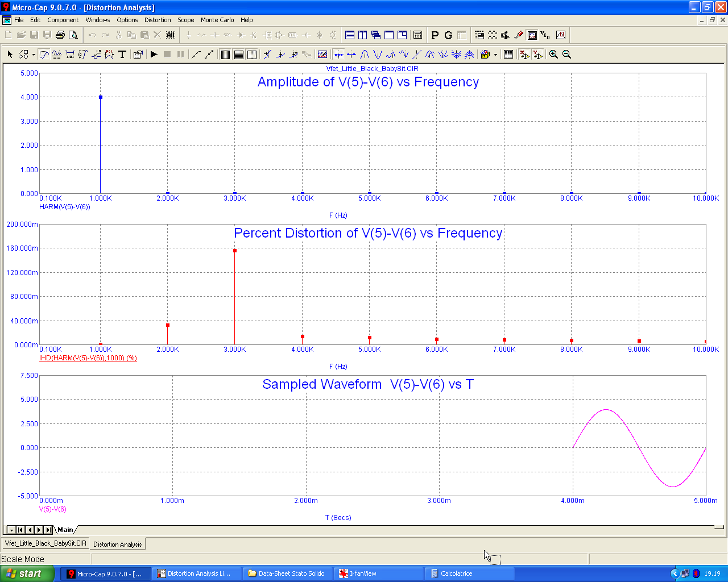Click the waveform signals icon
Viewport: 728px width, 582px height.
point(493,35)
